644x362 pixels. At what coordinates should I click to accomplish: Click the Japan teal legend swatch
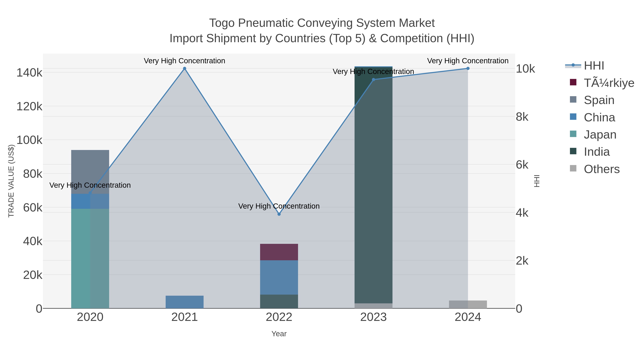tap(573, 134)
